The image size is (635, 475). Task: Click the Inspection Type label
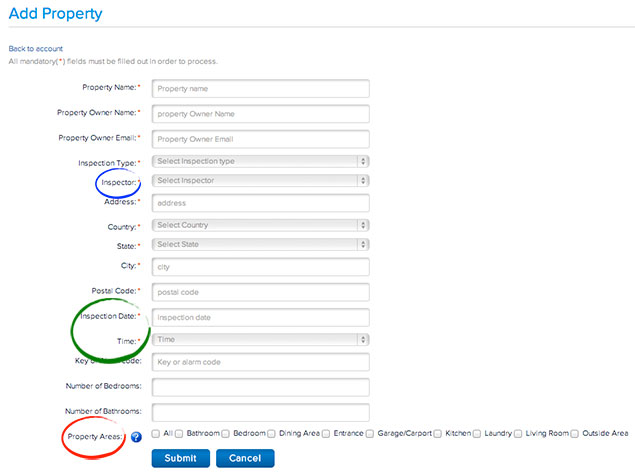[107, 163]
